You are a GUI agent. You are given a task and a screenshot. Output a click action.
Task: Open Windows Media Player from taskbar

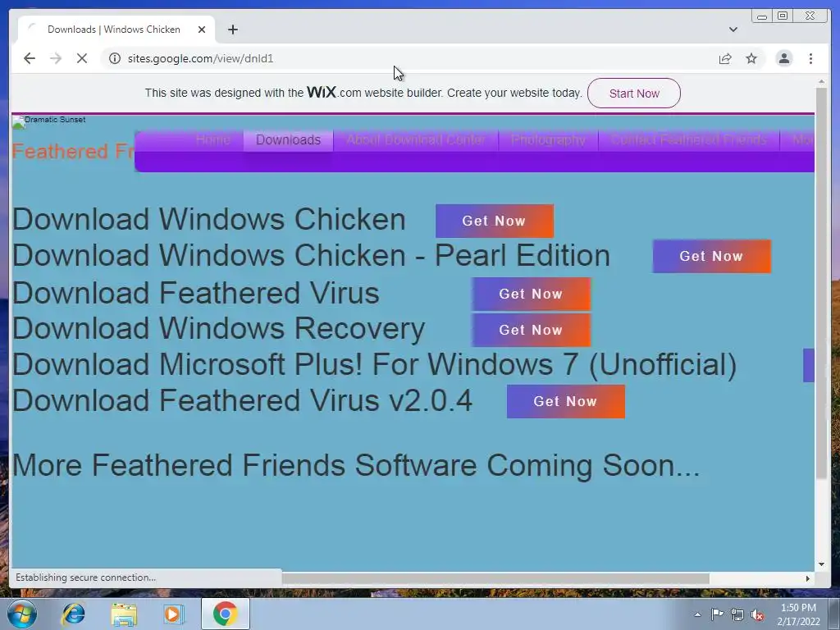[173, 614]
